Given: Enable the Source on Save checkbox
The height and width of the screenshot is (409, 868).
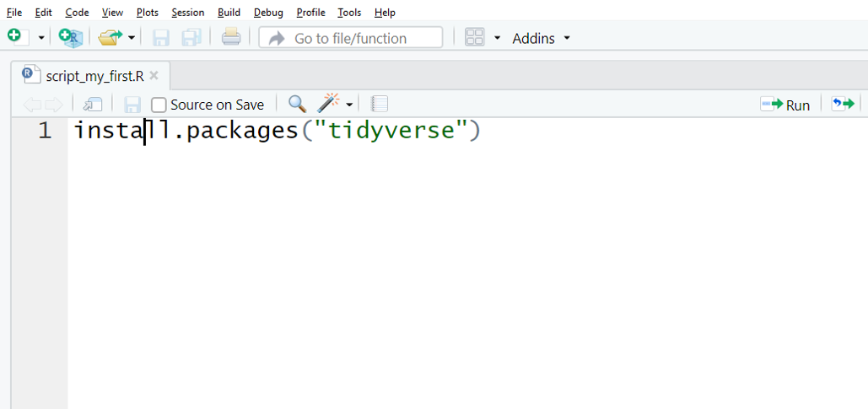Looking at the screenshot, I should point(159,105).
